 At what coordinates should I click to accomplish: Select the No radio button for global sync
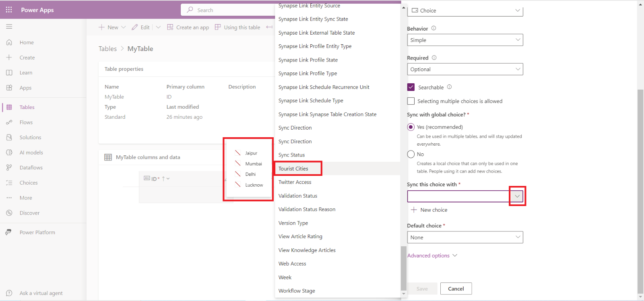411,154
